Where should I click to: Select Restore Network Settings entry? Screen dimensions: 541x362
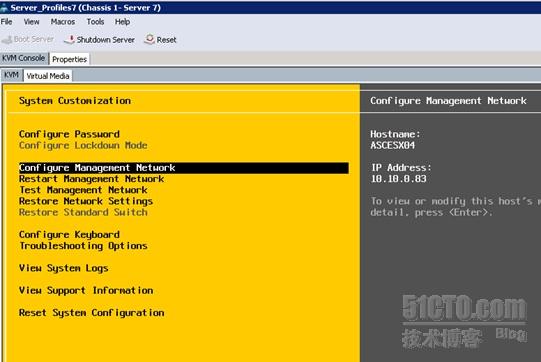click(86, 201)
